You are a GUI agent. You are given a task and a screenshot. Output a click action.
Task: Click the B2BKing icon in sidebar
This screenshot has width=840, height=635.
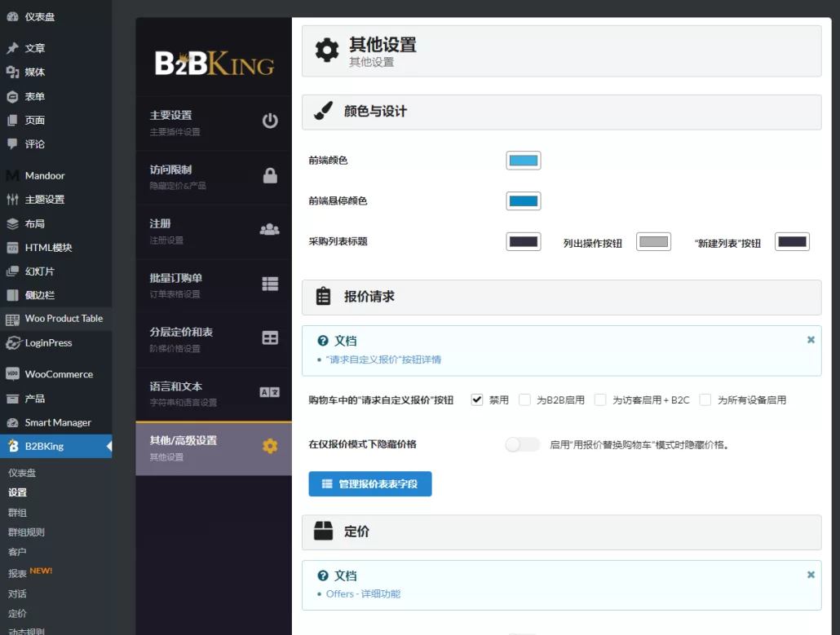(x=13, y=446)
